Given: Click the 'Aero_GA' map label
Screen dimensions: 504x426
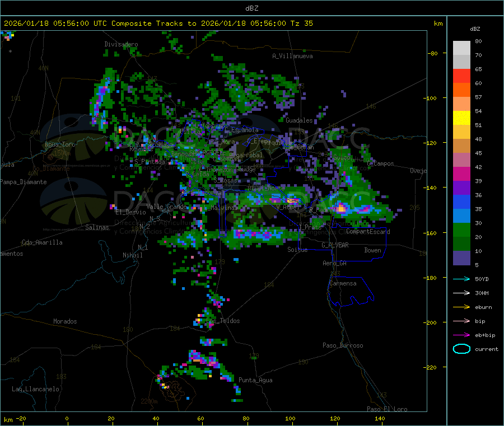Looking at the screenshot, I should pos(334,263).
